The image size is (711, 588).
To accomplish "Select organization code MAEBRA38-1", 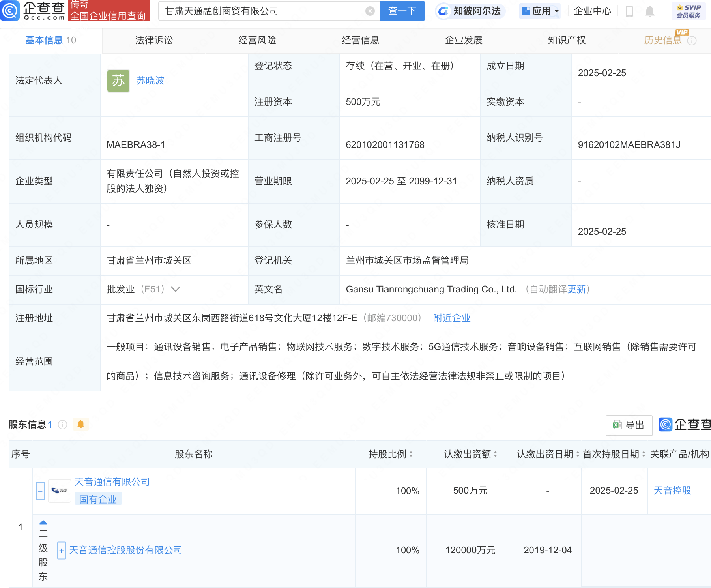I will pyautogui.click(x=136, y=145).
